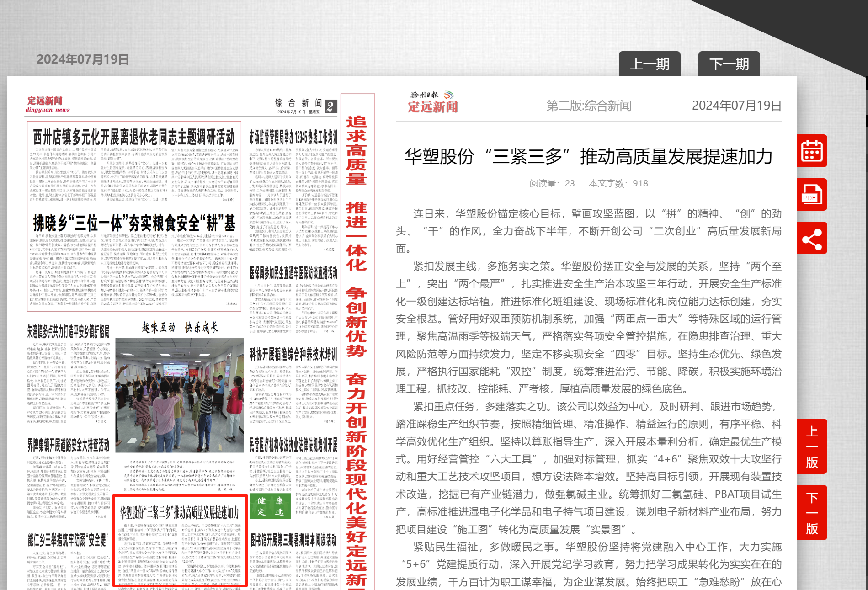Open the highlighted 华塑股份 article on page
This screenshot has width=868, height=590.
180,512
